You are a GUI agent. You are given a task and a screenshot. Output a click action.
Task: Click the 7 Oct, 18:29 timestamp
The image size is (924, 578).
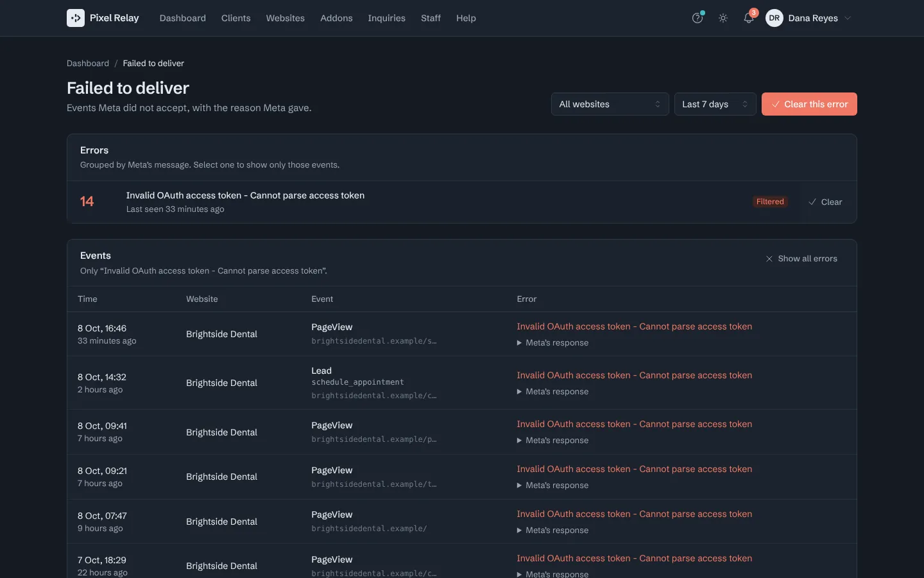[102, 560]
